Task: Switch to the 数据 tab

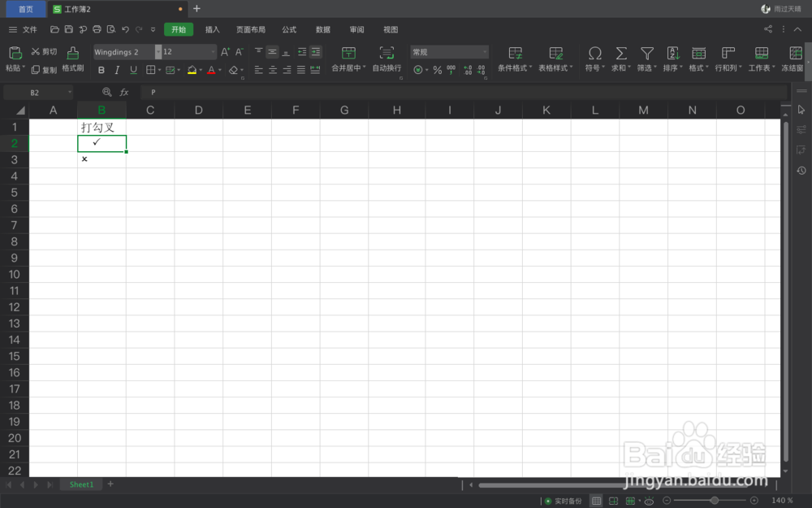Action: [x=323, y=29]
